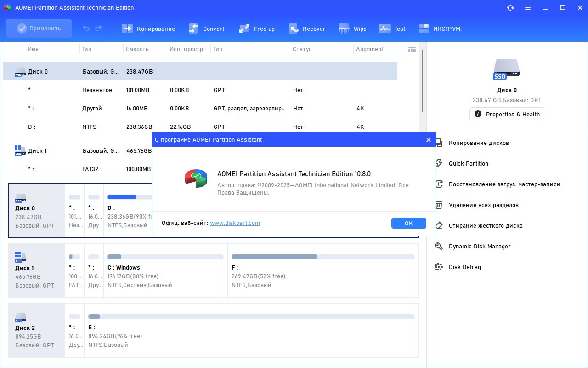Open the hamburger menu in title bar
588x368 pixels.
click(528, 8)
